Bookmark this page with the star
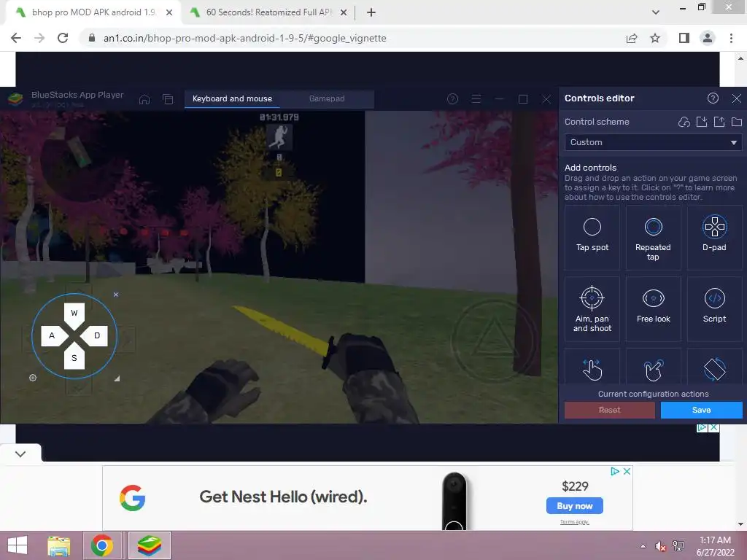Screen dimensions: 747x560 tap(655, 38)
